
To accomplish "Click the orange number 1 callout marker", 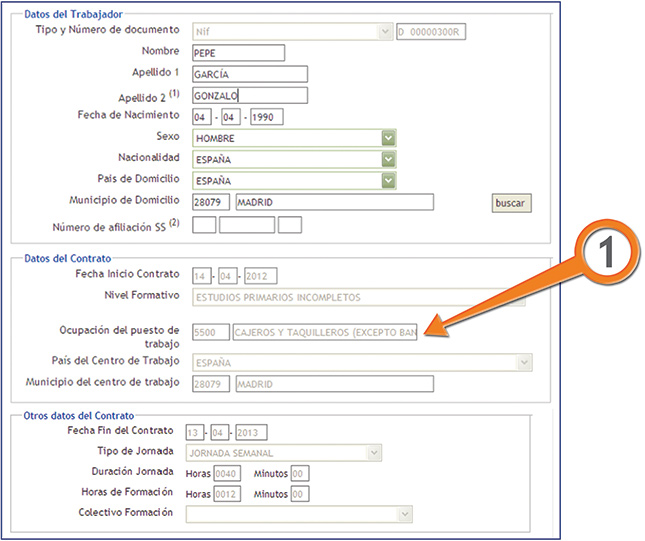I will click(x=606, y=252).
